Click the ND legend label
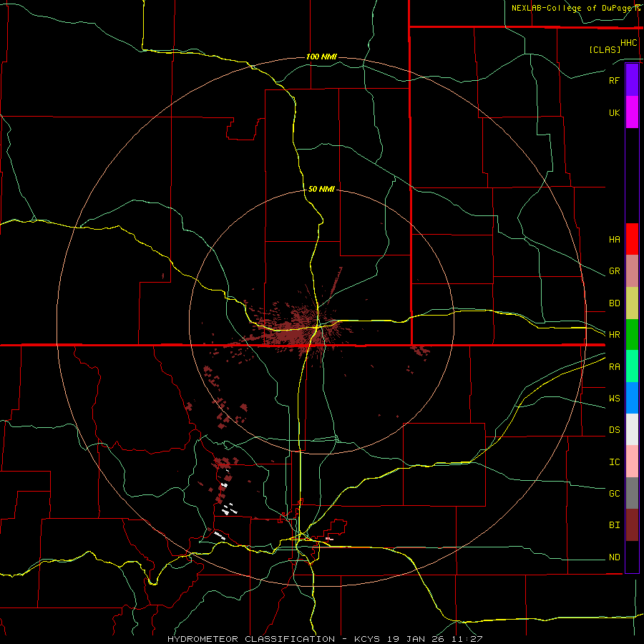 tap(614, 557)
